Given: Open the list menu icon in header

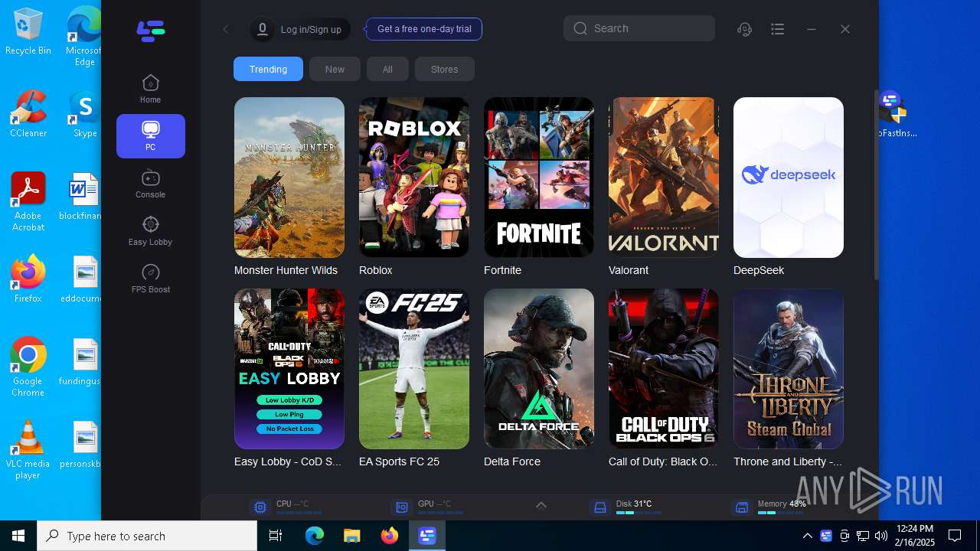Looking at the screenshot, I should click(x=778, y=29).
